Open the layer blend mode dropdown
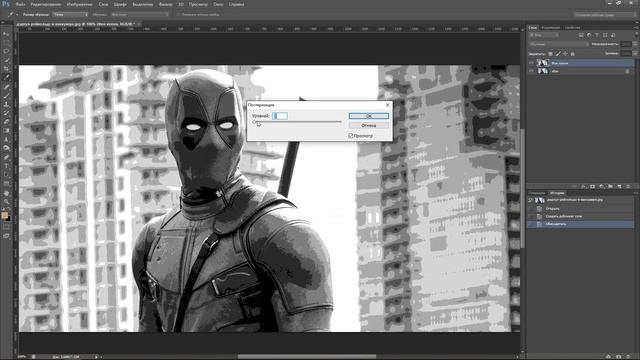This screenshot has height=360, width=640. tap(558, 44)
